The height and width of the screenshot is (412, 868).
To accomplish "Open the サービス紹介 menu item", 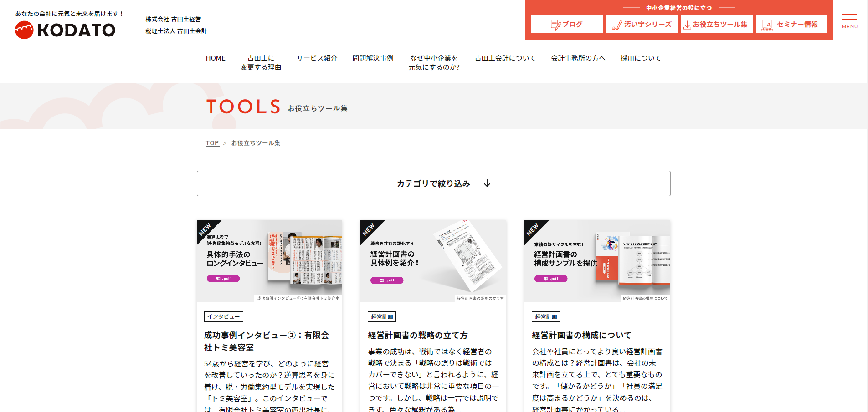I will [317, 58].
